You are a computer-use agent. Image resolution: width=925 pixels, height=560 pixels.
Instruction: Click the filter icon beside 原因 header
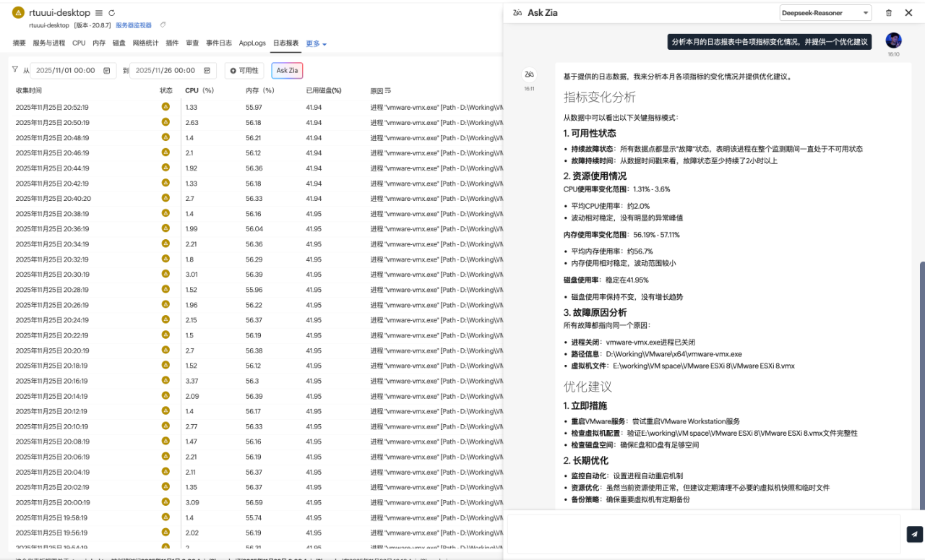(388, 91)
